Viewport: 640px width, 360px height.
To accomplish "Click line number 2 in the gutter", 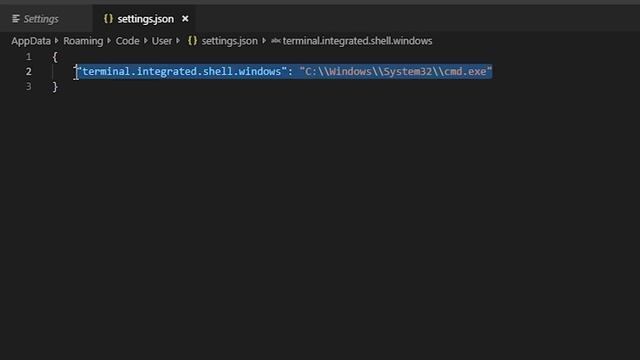I will [x=29, y=72].
